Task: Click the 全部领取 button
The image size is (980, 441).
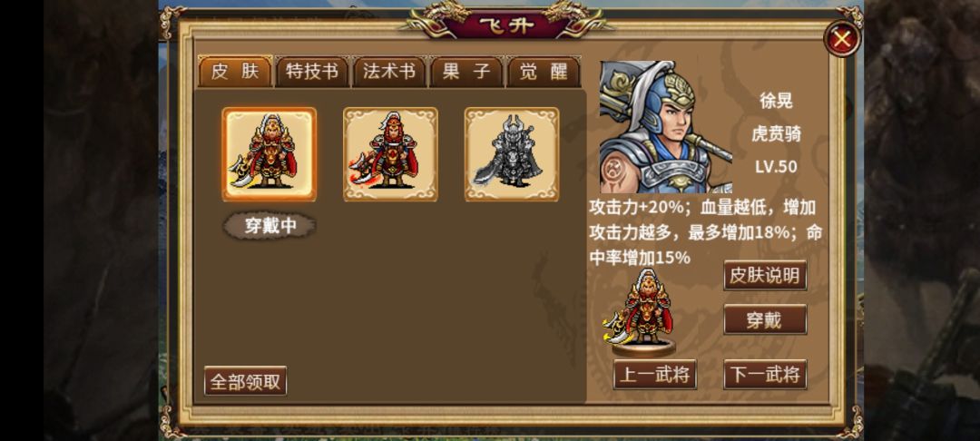Action: pos(246,381)
